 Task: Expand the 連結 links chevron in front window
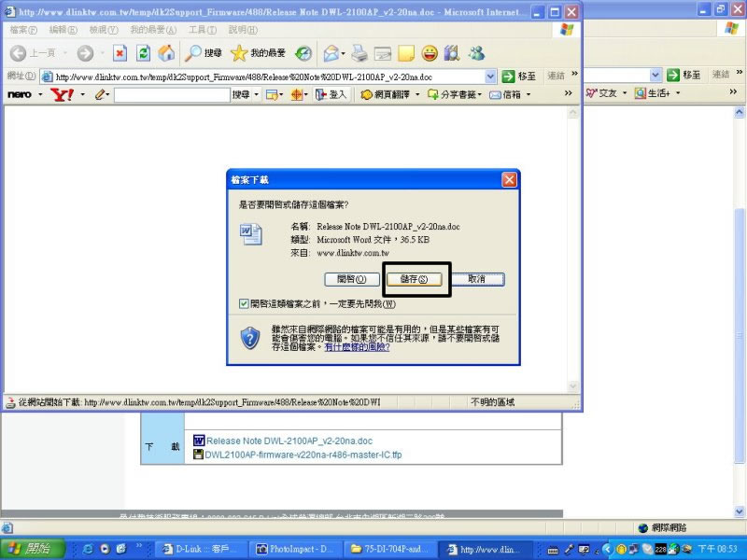(574, 74)
